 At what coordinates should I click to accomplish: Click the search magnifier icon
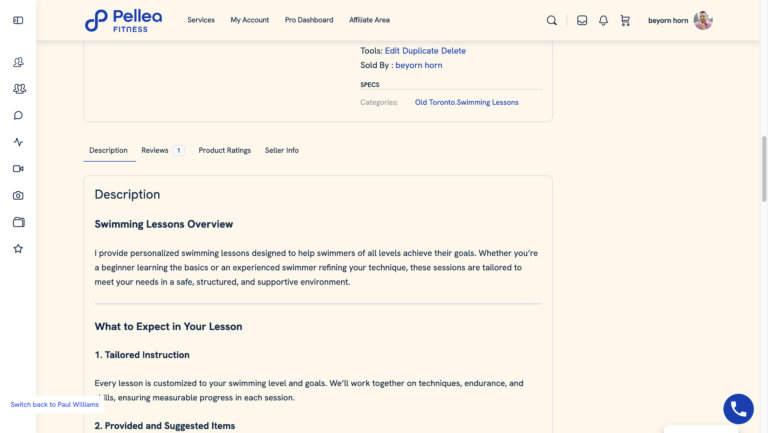click(552, 20)
